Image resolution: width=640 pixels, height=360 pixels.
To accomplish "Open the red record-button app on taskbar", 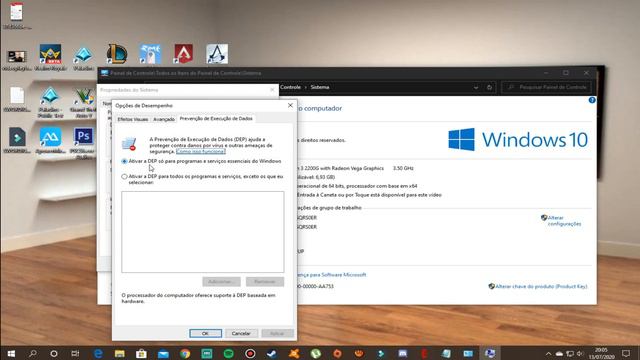I will pos(250,353).
